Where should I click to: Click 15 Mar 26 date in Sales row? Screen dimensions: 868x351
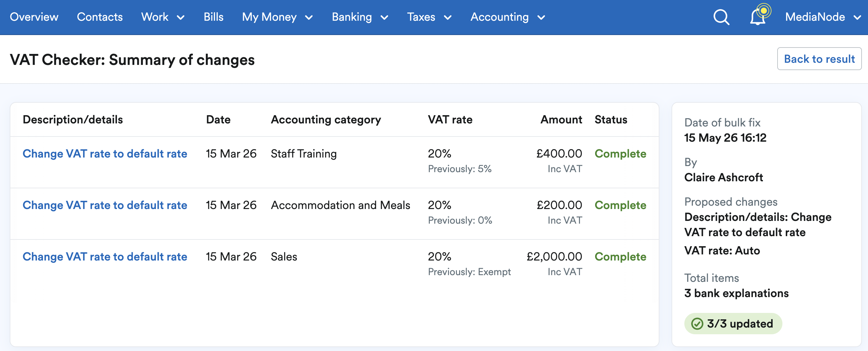231,257
